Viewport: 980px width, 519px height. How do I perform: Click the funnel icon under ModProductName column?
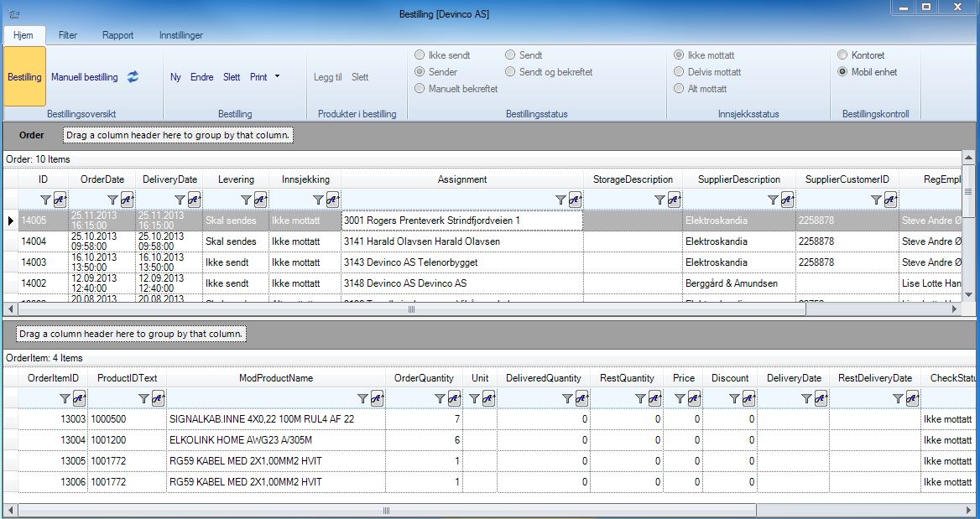[x=362, y=398]
